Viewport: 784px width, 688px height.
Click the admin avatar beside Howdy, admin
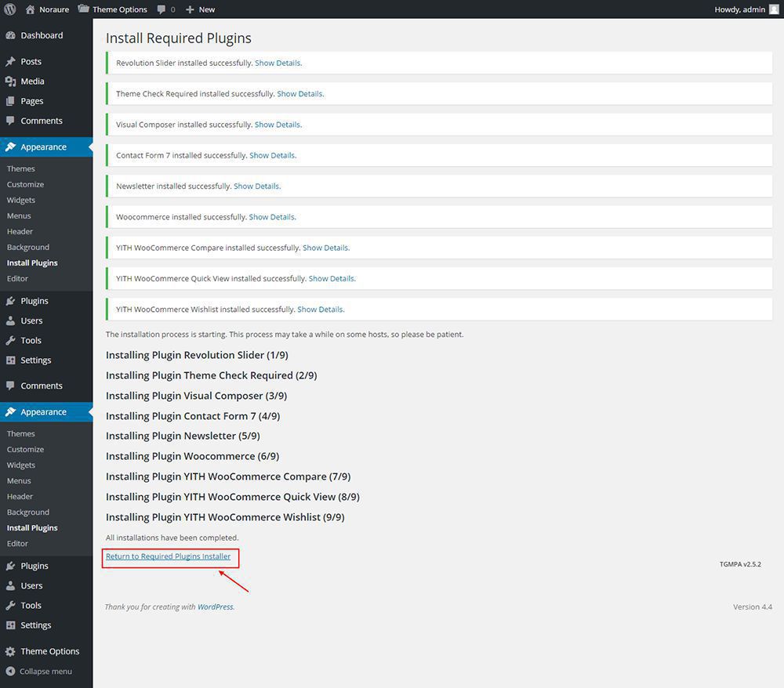coord(774,9)
